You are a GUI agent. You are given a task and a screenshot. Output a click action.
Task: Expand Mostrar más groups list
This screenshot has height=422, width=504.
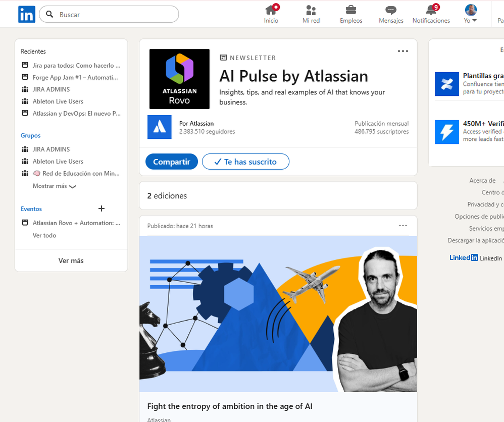point(55,186)
